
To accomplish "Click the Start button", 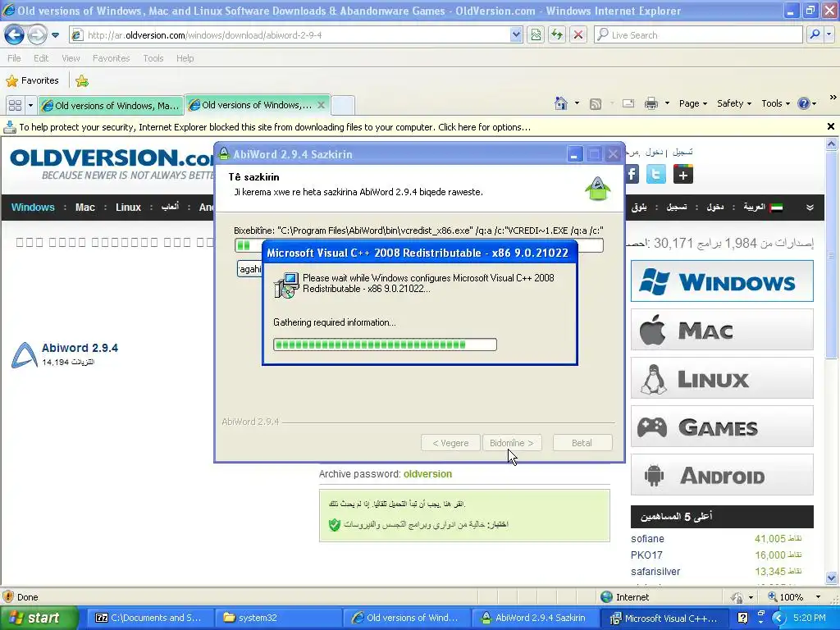I will click(39, 618).
